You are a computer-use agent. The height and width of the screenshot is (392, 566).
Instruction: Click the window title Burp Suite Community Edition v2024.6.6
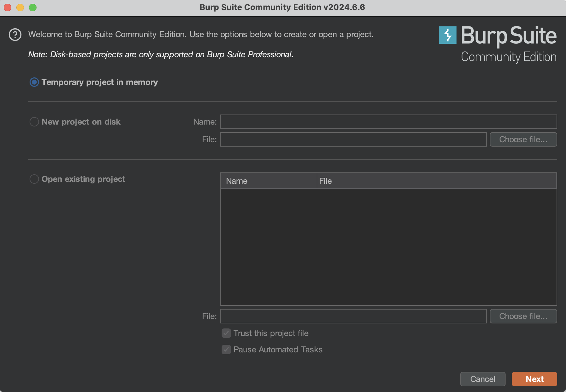point(282,7)
